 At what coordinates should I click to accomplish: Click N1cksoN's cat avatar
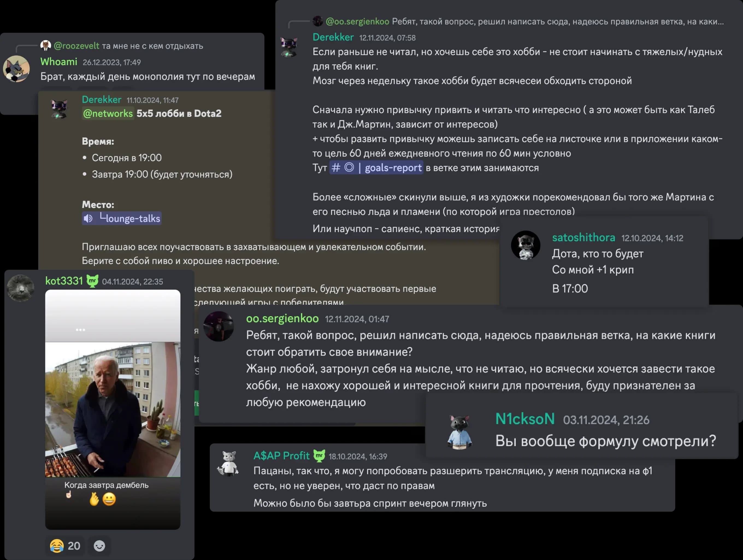tap(459, 432)
